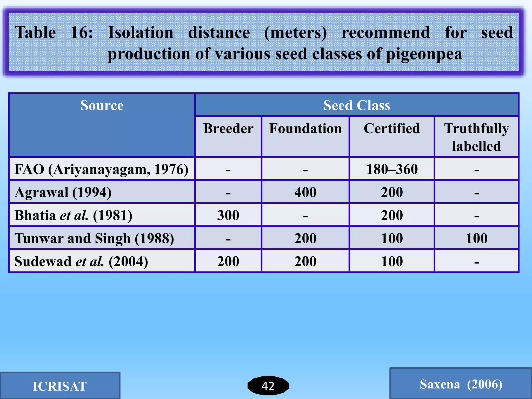Click the 400 foundation value for Agrawal
The width and height of the screenshot is (532, 399).
[x=305, y=192]
